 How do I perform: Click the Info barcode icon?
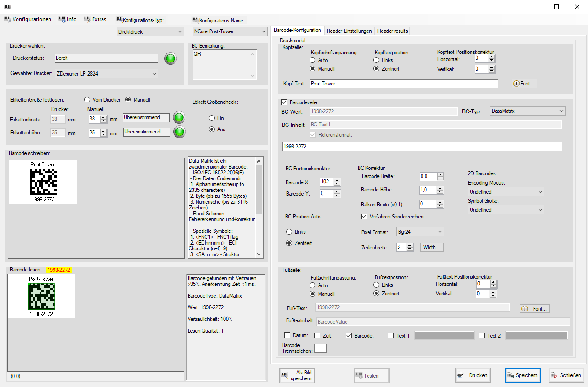click(x=62, y=19)
